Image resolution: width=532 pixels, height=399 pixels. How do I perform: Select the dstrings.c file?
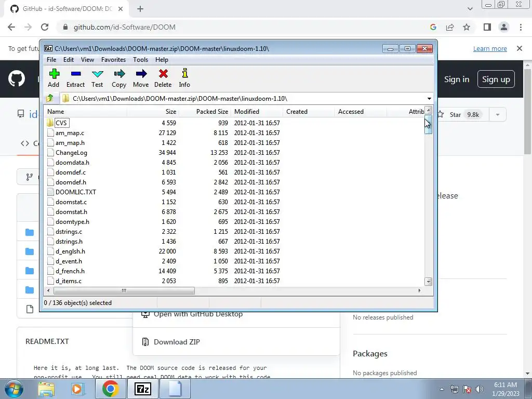click(69, 232)
